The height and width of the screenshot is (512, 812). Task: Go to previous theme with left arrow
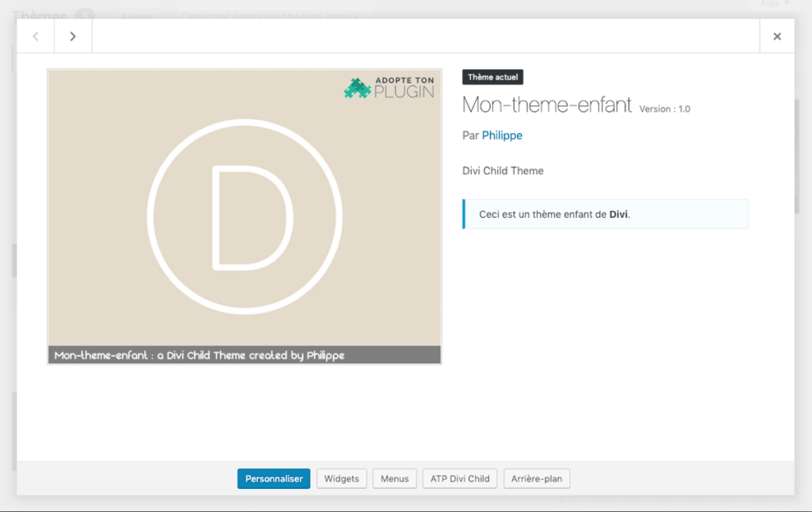click(36, 36)
